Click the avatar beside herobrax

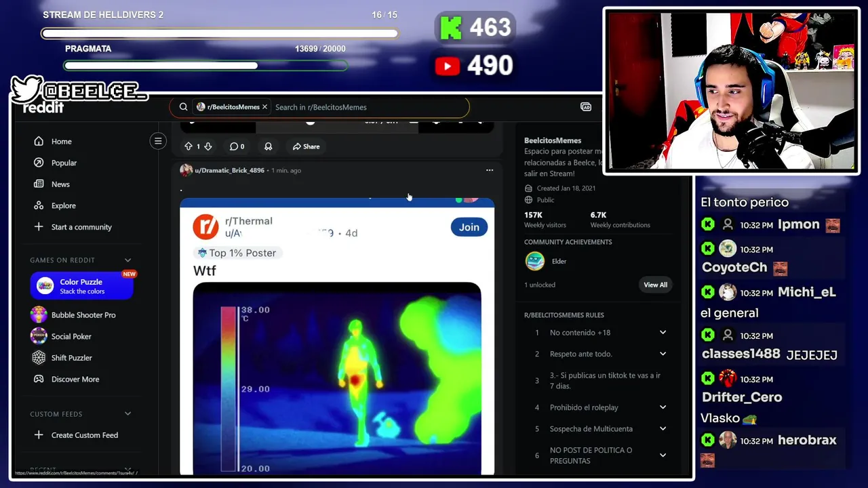click(728, 440)
